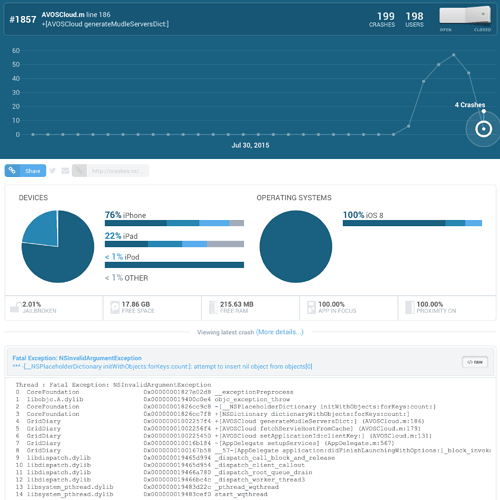Screen dimensions: 500x500
Task: Click the raw stack trace button
Action: coord(475,362)
